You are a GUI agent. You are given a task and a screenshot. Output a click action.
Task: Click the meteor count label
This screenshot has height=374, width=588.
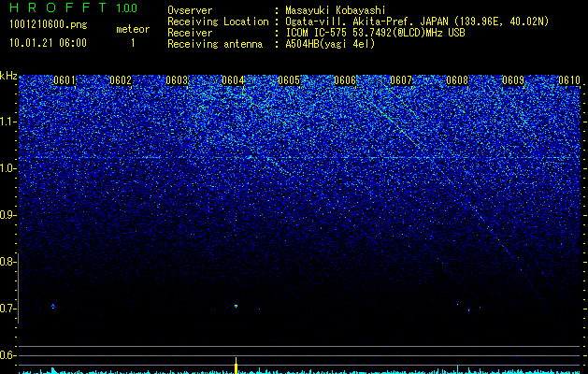click(133, 29)
